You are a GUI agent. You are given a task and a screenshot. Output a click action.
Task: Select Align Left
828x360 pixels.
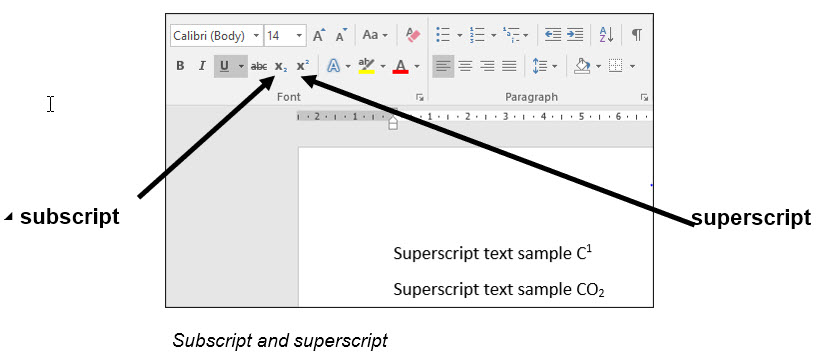pos(443,66)
